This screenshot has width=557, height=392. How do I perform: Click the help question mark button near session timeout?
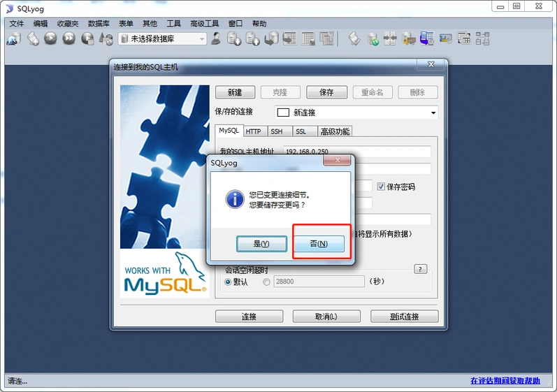421,269
